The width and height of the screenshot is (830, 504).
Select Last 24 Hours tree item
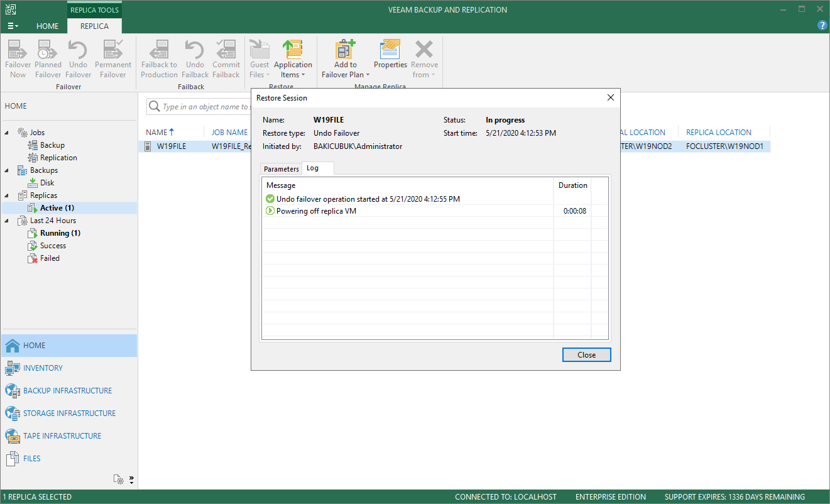click(x=53, y=221)
